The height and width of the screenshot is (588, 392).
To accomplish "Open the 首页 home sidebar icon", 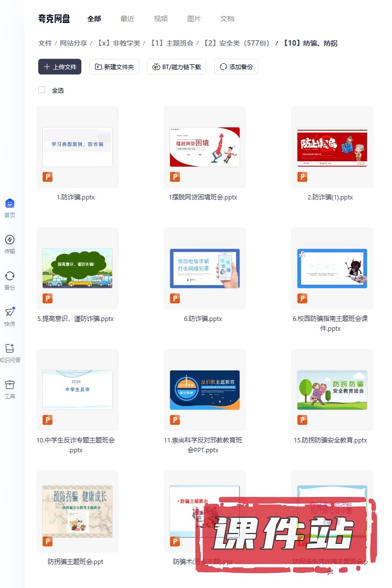I will pos(10,204).
